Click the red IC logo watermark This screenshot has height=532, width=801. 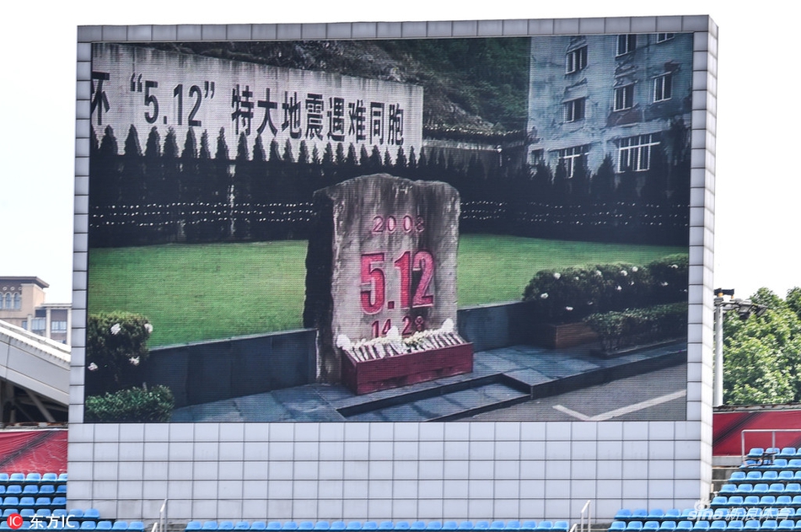(15, 521)
